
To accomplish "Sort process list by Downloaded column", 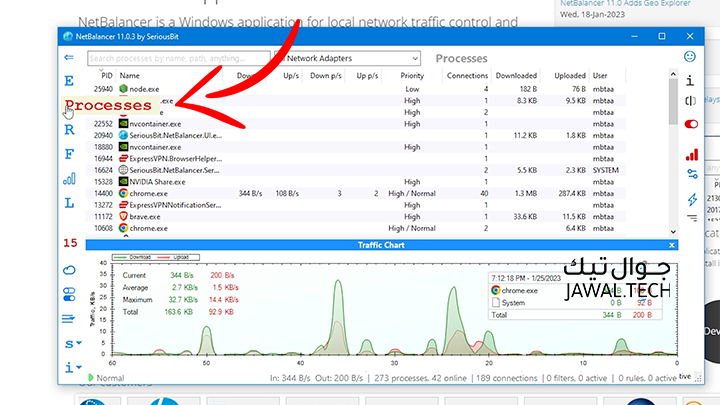I will tap(517, 75).
